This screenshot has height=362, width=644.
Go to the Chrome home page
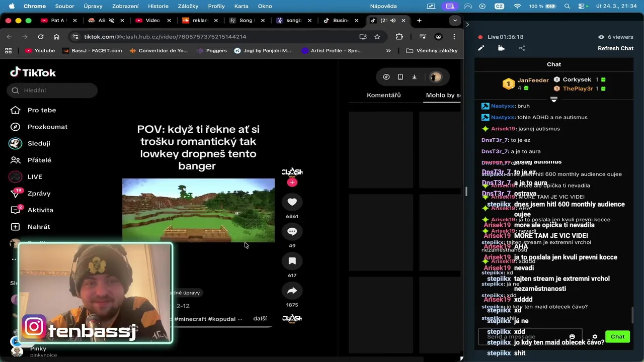pyautogui.click(x=56, y=37)
